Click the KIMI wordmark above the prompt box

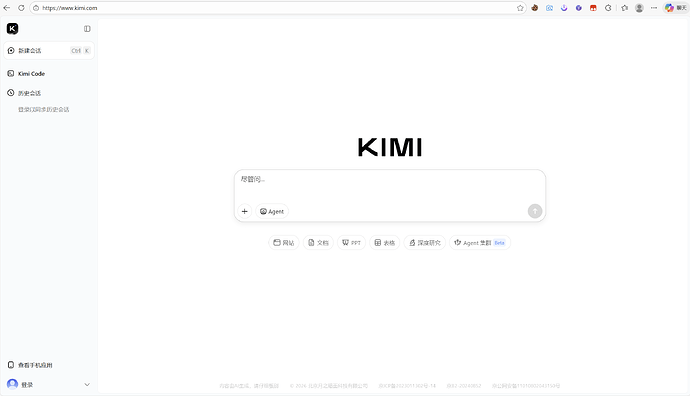tap(390, 147)
